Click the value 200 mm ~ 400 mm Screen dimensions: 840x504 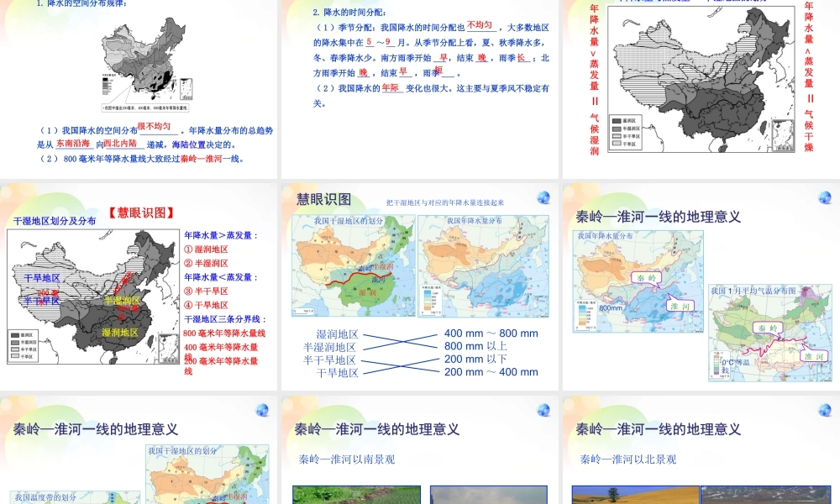[491, 372]
